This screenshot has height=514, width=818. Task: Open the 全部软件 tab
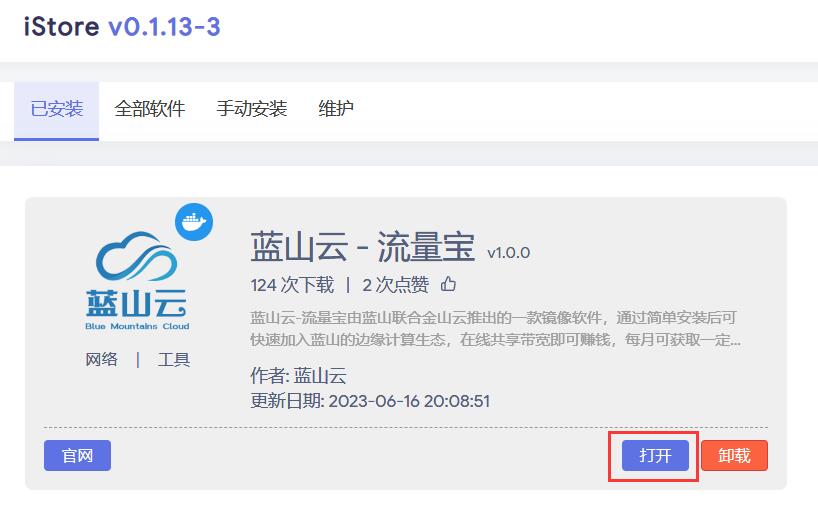tap(150, 109)
